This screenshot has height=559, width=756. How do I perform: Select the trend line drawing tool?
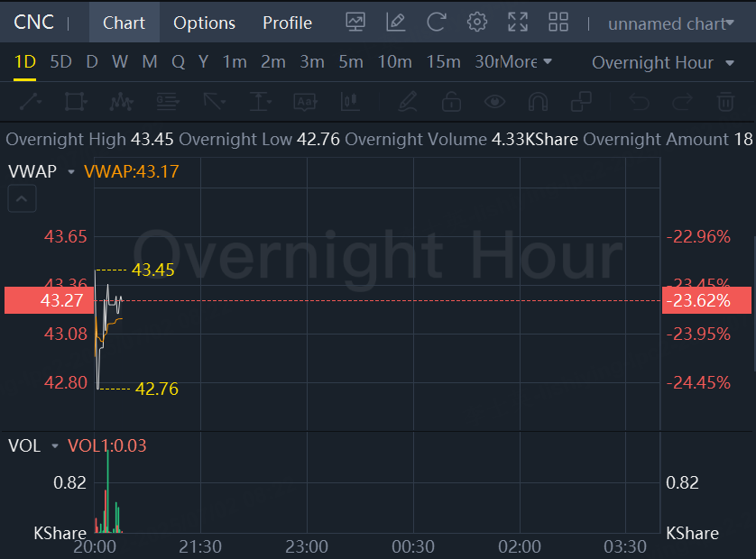[x=30, y=101]
